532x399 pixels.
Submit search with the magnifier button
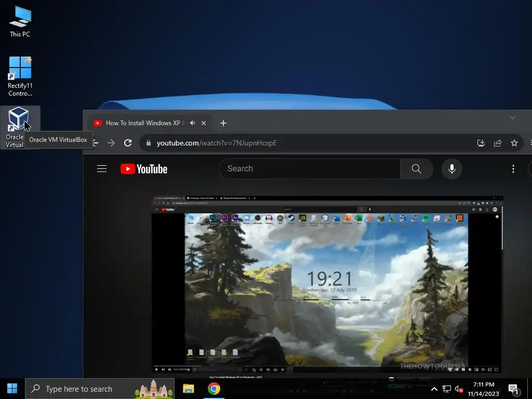[417, 169]
